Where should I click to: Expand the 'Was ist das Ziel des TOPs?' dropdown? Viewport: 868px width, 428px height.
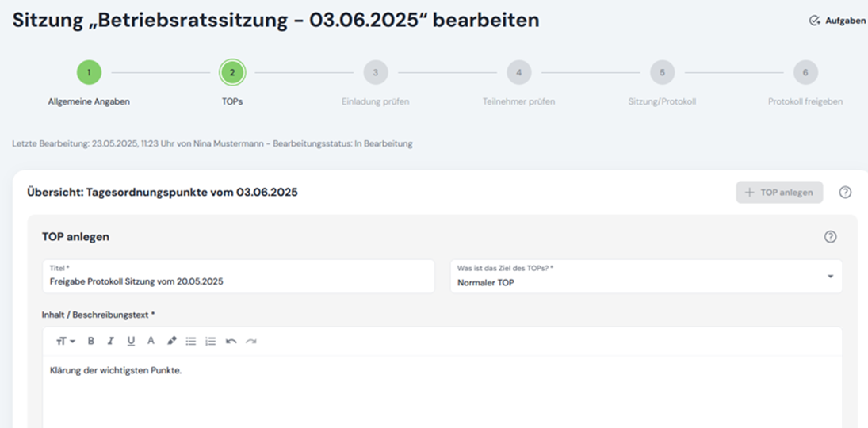(829, 277)
